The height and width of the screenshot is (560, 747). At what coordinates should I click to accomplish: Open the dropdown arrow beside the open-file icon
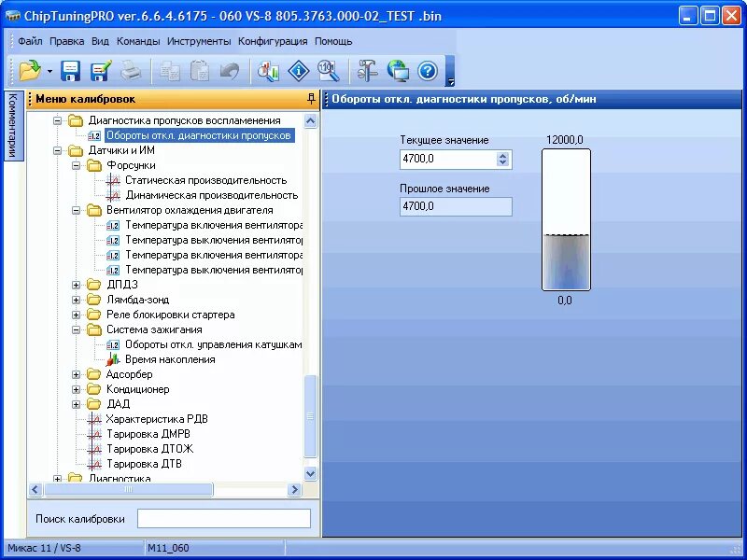(49, 72)
